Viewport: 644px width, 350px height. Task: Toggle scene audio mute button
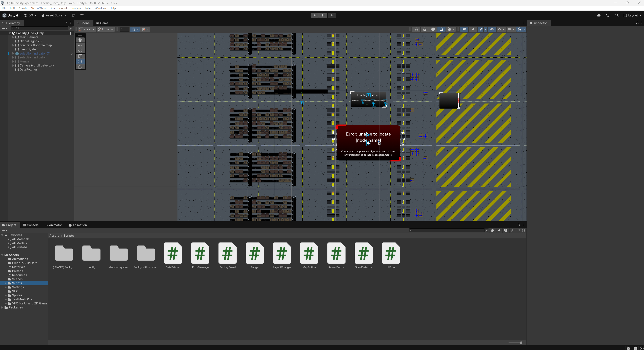coord(473,29)
